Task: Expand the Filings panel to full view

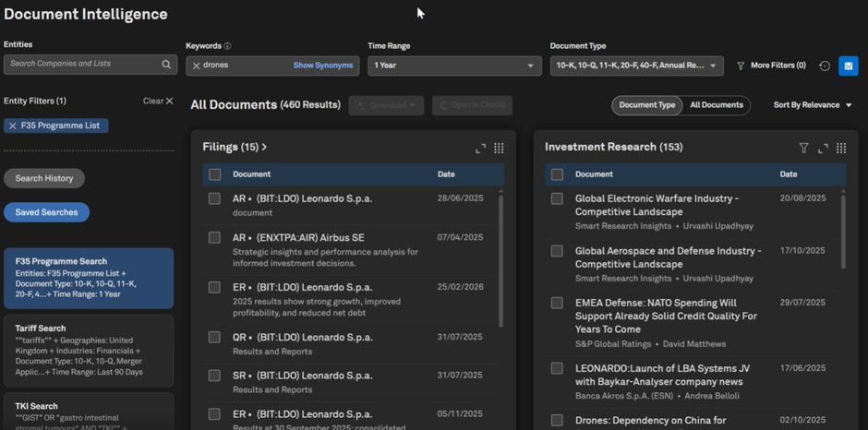Action: (480, 148)
